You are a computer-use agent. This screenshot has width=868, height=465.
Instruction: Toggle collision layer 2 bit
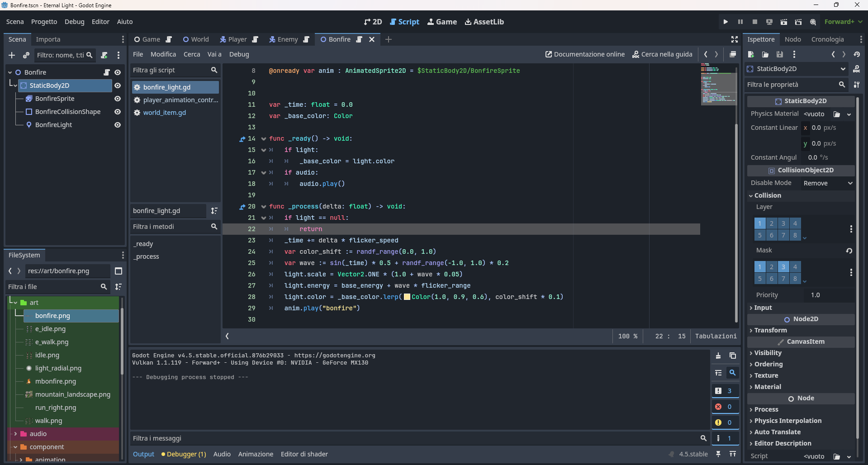(x=772, y=223)
